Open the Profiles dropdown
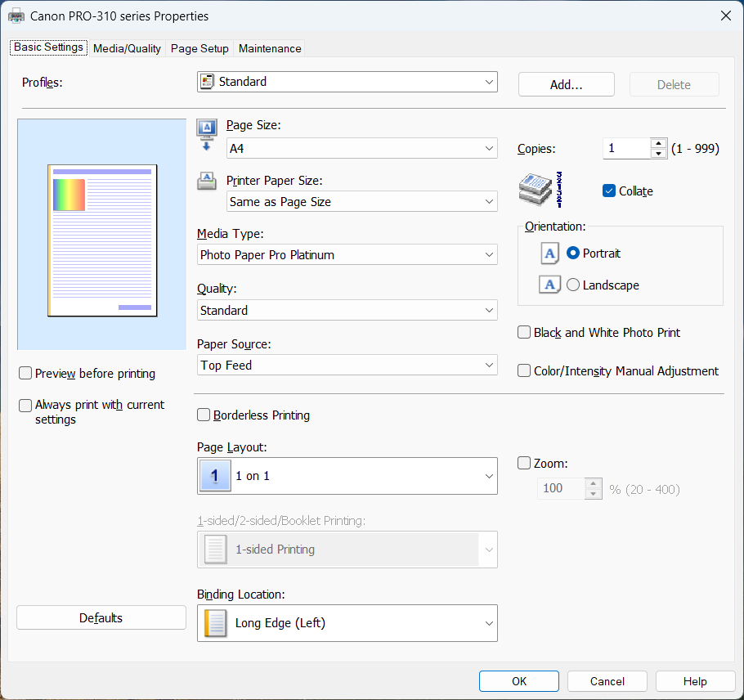 (347, 82)
